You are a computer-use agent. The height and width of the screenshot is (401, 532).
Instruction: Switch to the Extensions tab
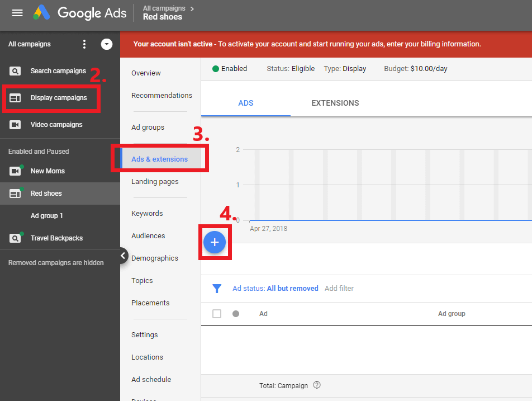(335, 103)
